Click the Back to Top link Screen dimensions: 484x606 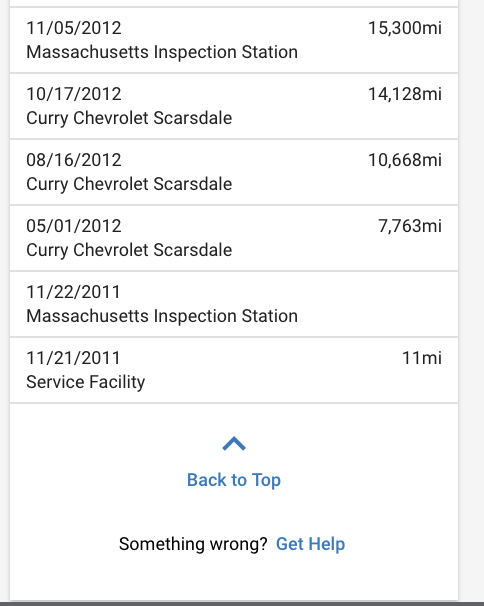point(234,480)
